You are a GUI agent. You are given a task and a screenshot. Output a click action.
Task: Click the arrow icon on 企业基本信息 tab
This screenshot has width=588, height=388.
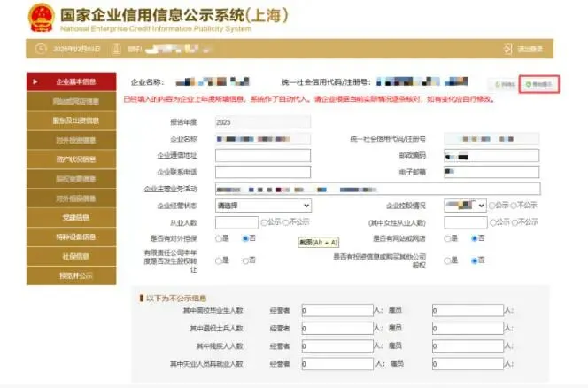click(35, 81)
